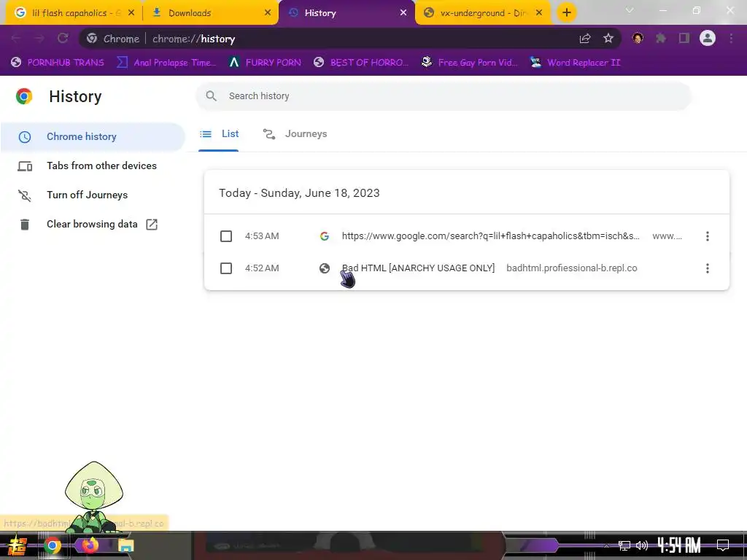The height and width of the screenshot is (560, 747).
Task: Focus the Search history field
Action: coord(443,96)
